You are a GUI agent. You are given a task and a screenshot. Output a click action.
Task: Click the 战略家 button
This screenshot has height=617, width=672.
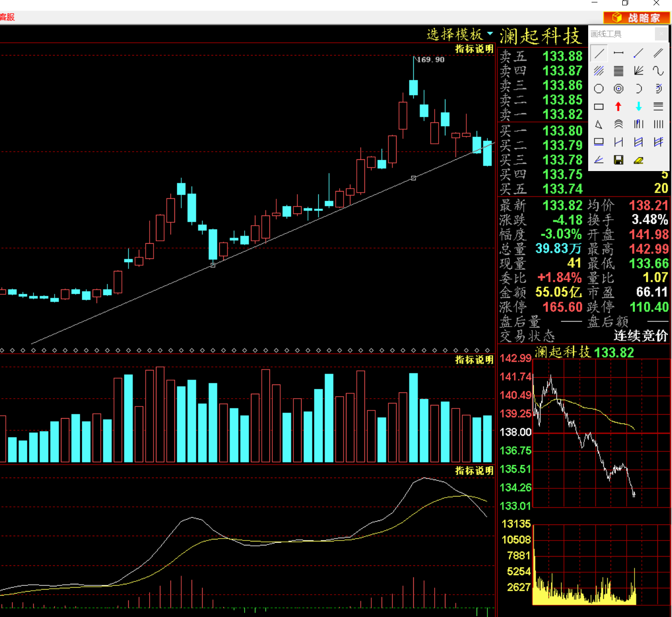(637, 18)
